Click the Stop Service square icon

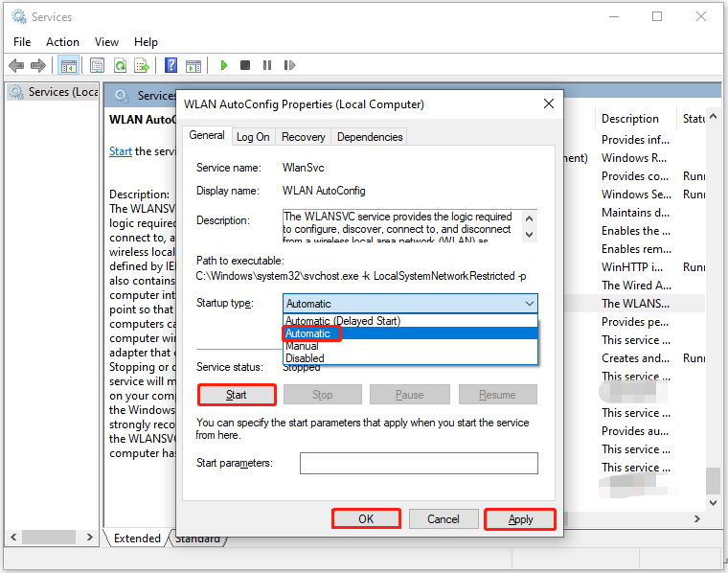pos(245,65)
